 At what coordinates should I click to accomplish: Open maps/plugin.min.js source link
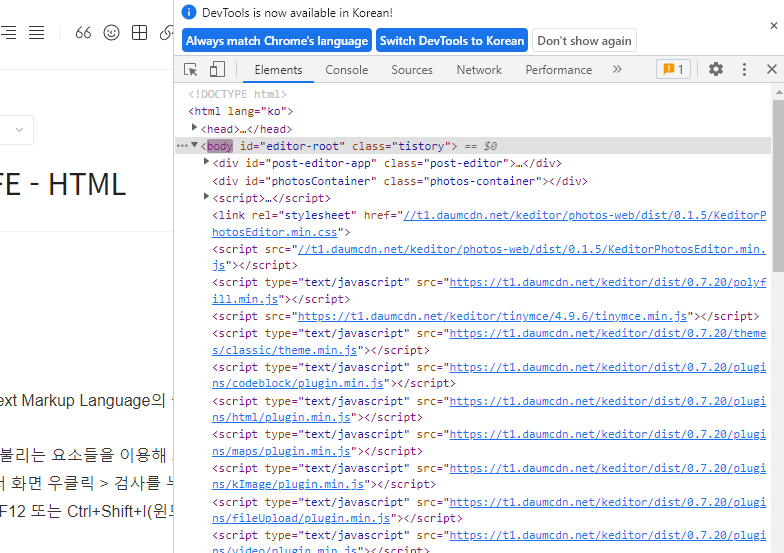(489, 442)
